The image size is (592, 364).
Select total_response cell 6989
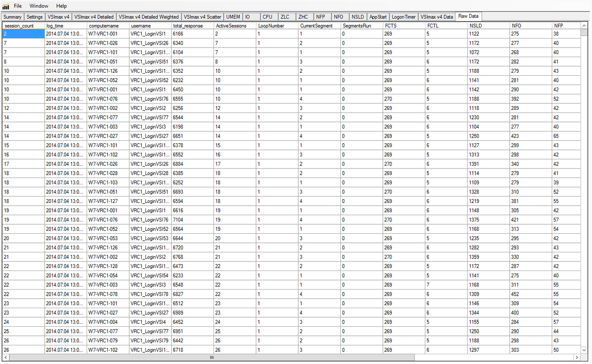(193, 312)
